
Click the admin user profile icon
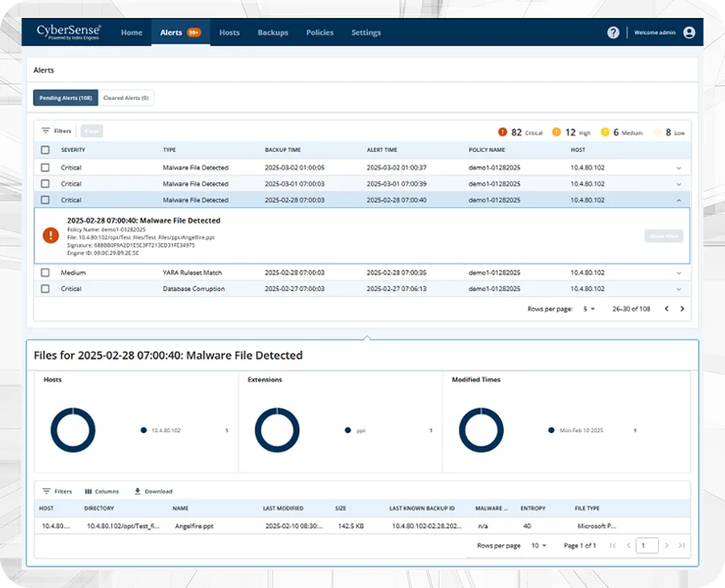coord(689,33)
